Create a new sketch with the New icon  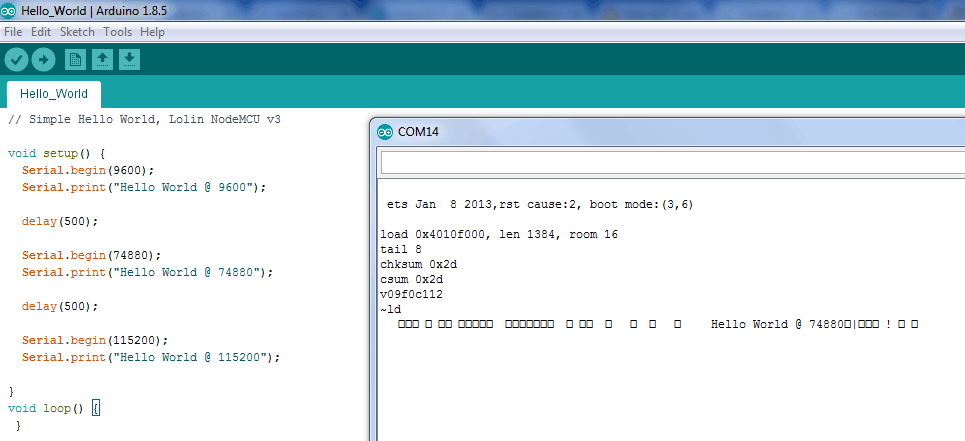click(75, 60)
